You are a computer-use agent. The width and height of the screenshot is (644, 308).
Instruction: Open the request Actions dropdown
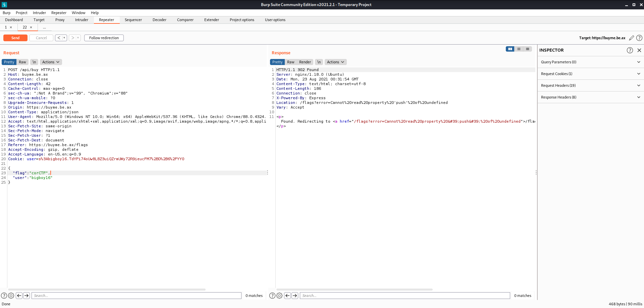click(x=51, y=62)
